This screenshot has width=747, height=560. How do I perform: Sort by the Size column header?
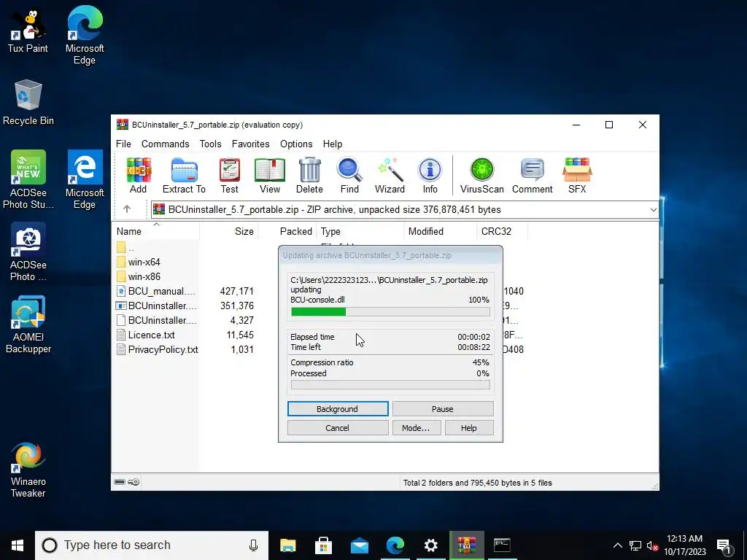[x=228, y=231]
